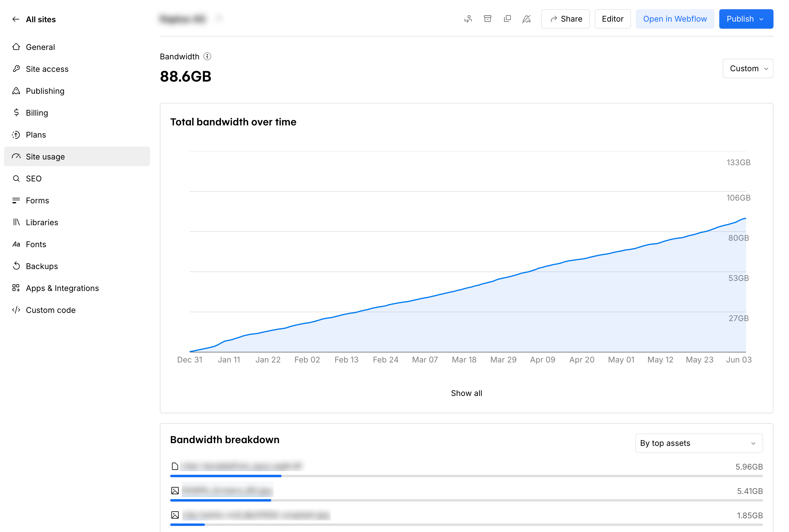Open the Custom date range dropdown
Viewport: 789px width, 532px height.
click(748, 68)
